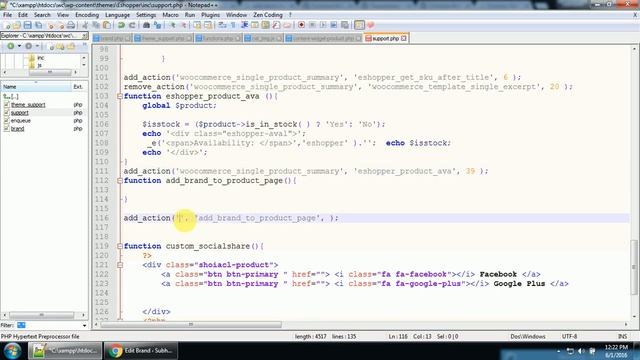
Task: Click the Cut scissors icon
Action: [85, 25]
